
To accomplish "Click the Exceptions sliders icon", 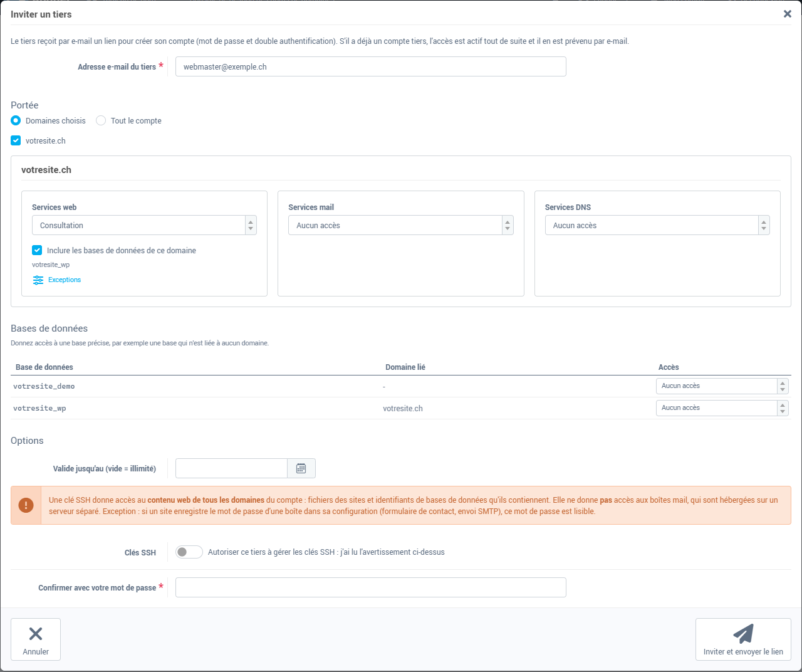I will pyautogui.click(x=38, y=280).
